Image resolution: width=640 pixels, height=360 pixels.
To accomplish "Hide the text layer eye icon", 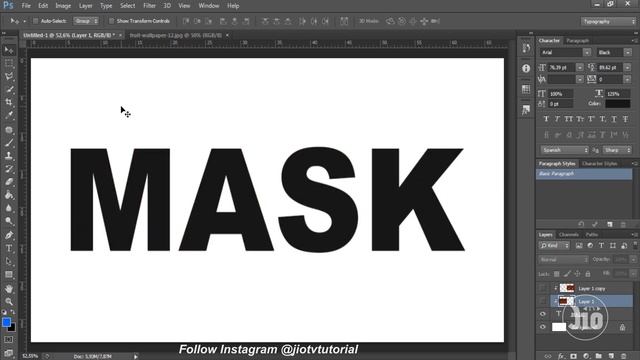I will tap(542, 314).
